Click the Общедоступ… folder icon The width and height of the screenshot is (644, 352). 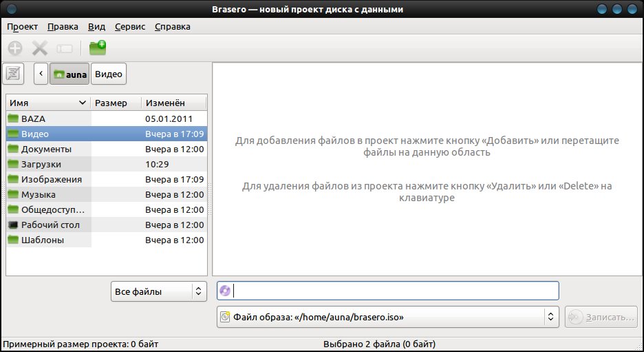coord(13,210)
